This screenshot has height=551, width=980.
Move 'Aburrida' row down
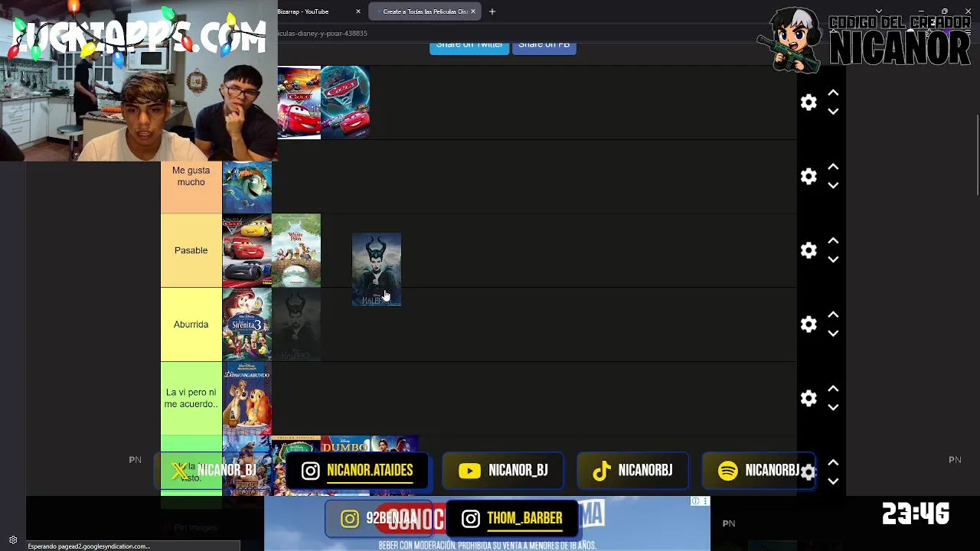pyautogui.click(x=833, y=334)
